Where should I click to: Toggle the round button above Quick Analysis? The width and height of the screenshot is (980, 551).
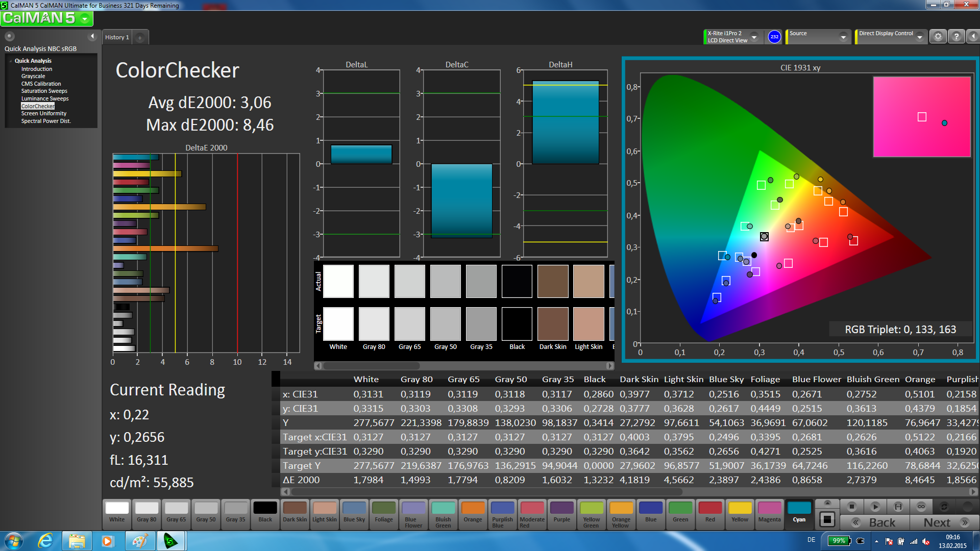pos(9,36)
